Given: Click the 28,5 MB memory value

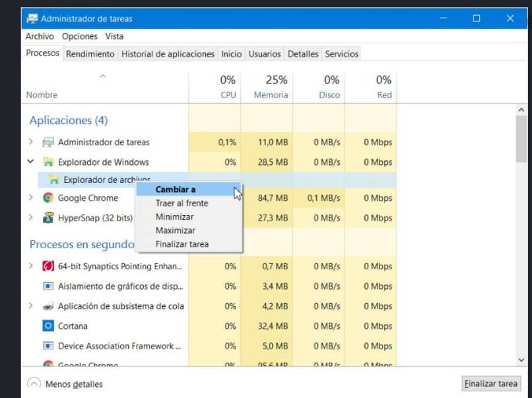Looking at the screenshot, I should coord(273,162).
